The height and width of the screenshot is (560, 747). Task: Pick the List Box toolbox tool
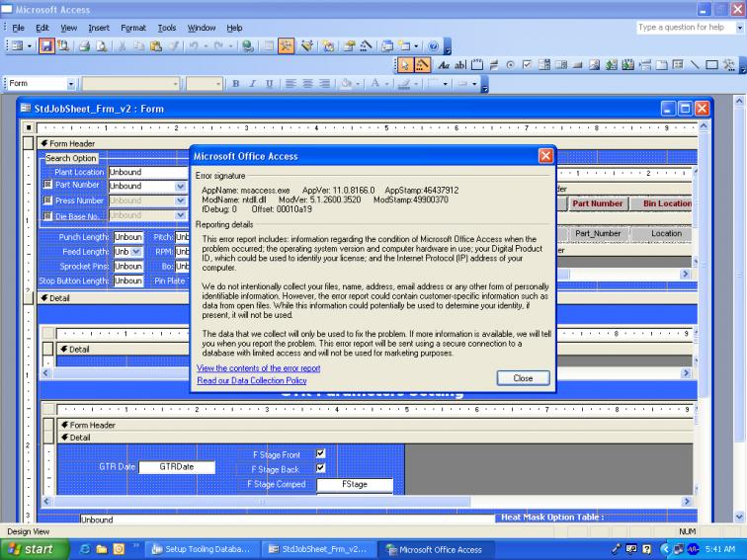tap(560, 65)
